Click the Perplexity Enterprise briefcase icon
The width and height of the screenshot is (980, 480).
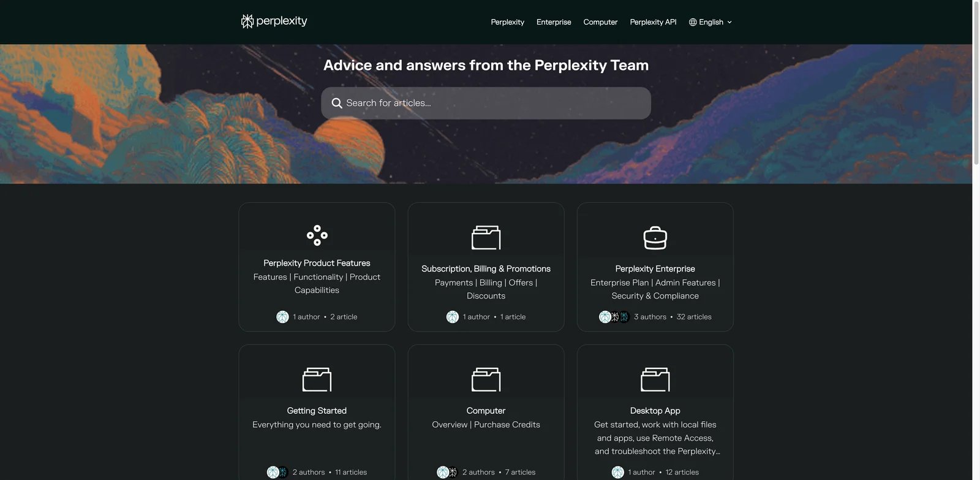click(x=655, y=238)
